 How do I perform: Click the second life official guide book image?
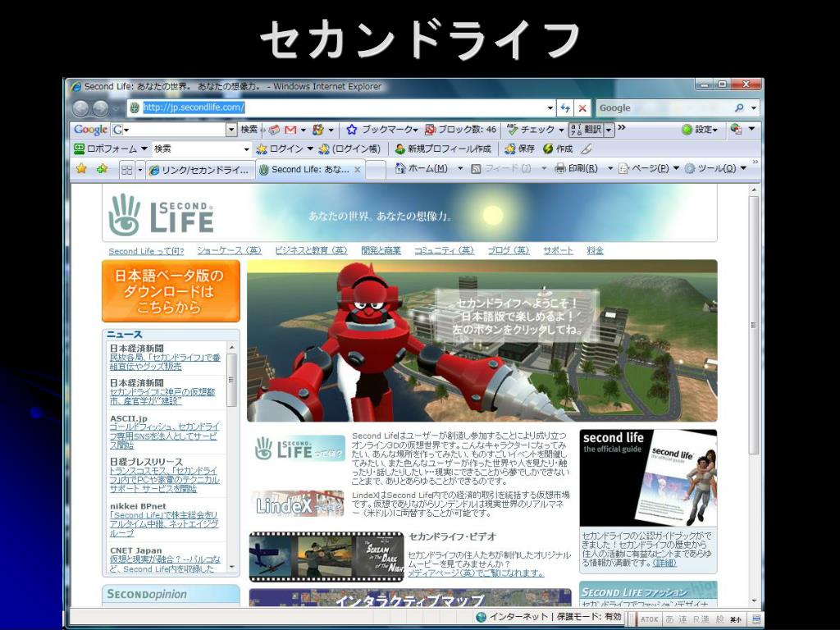pos(648,478)
